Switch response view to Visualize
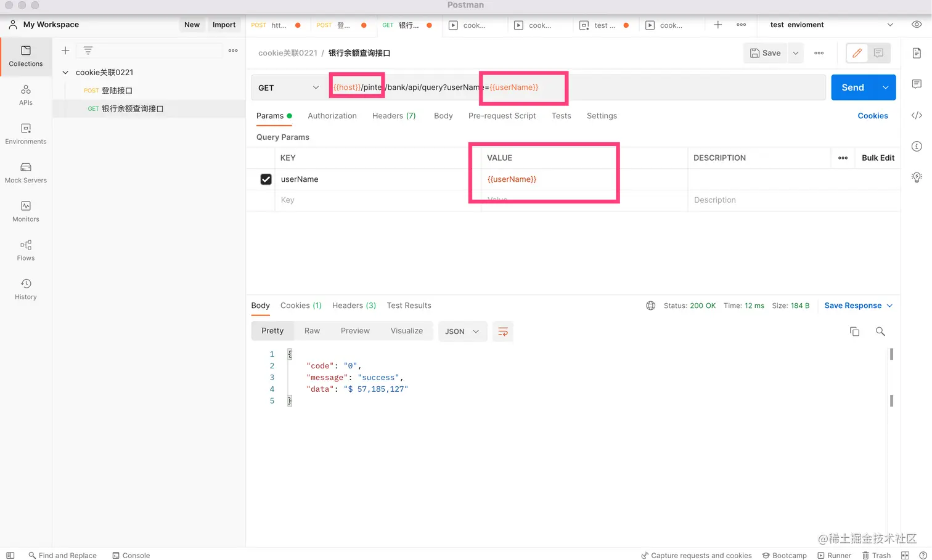Image resolution: width=932 pixels, height=560 pixels. click(407, 331)
